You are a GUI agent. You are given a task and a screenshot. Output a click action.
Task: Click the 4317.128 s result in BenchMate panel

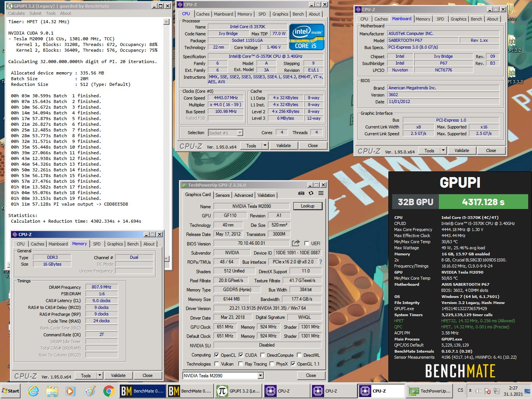point(483,202)
